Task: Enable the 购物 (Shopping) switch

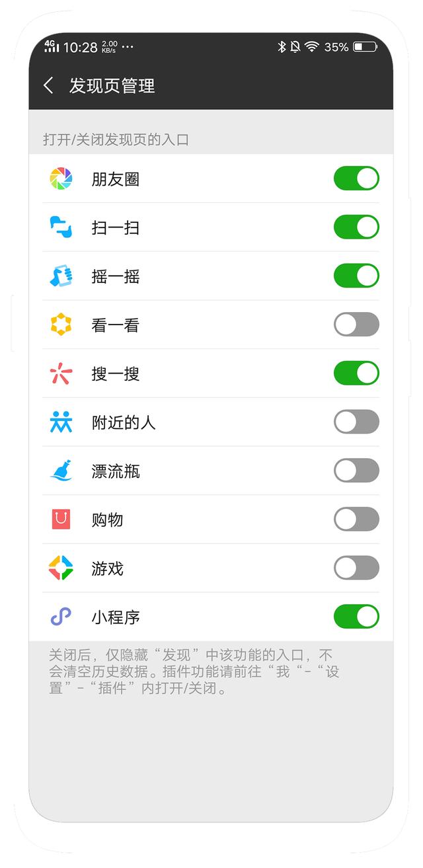Action: (356, 520)
